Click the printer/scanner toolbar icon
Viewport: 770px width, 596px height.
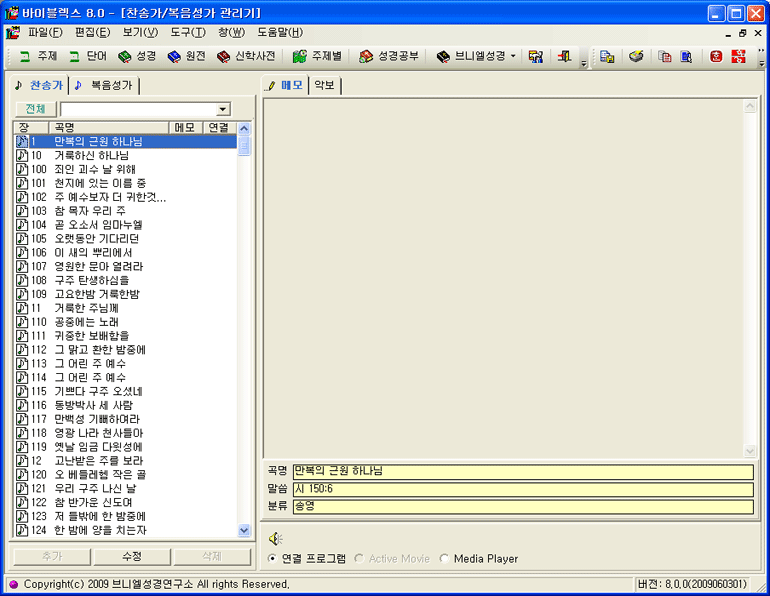click(x=636, y=56)
